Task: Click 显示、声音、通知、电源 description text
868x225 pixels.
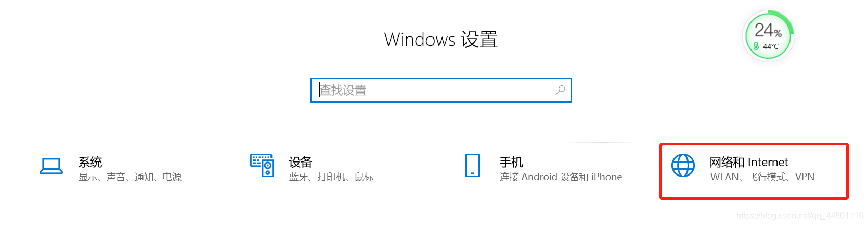Action: click(x=130, y=177)
